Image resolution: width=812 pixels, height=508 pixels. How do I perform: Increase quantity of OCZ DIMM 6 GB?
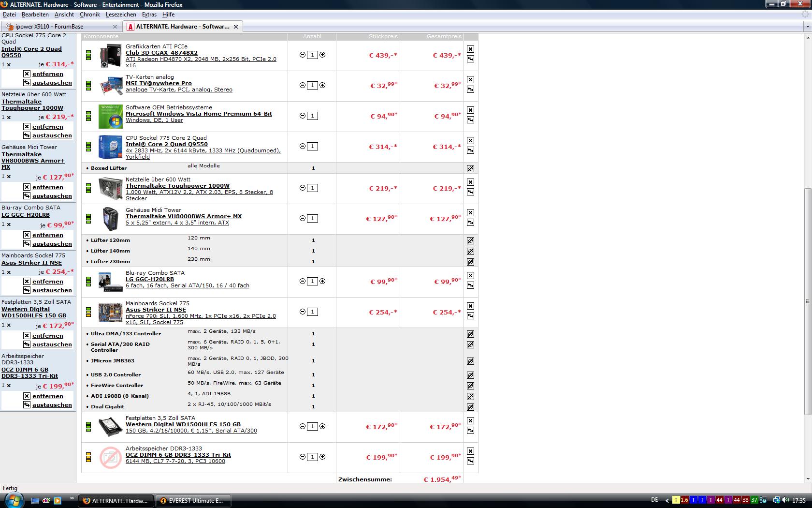coord(322,457)
